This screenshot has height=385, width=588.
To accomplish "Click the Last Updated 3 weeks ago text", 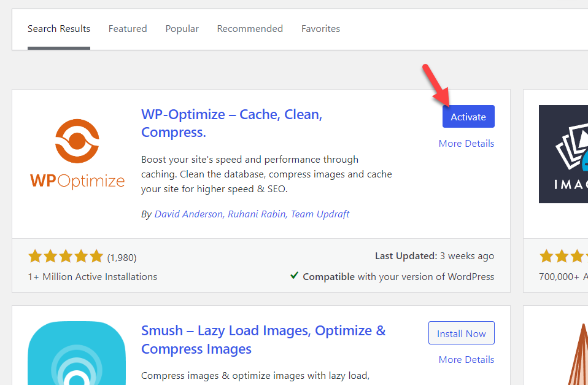I will [x=435, y=256].
